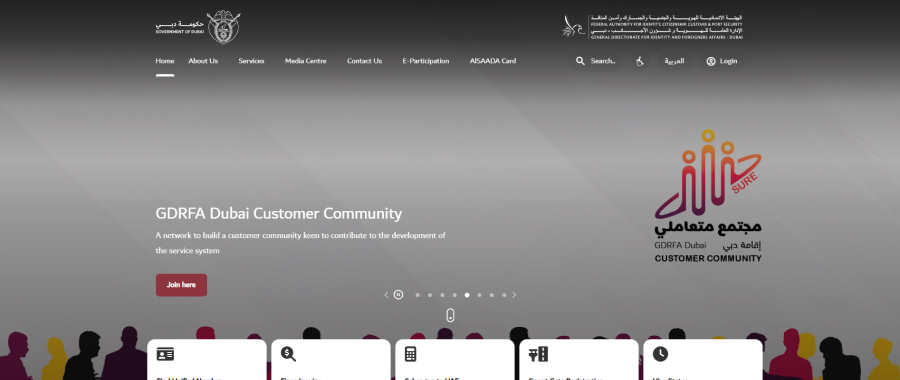The width and height of the screenshot is (900, 380).
Task: Advance to the next banner slide
Action: click(x=514, y=295)
